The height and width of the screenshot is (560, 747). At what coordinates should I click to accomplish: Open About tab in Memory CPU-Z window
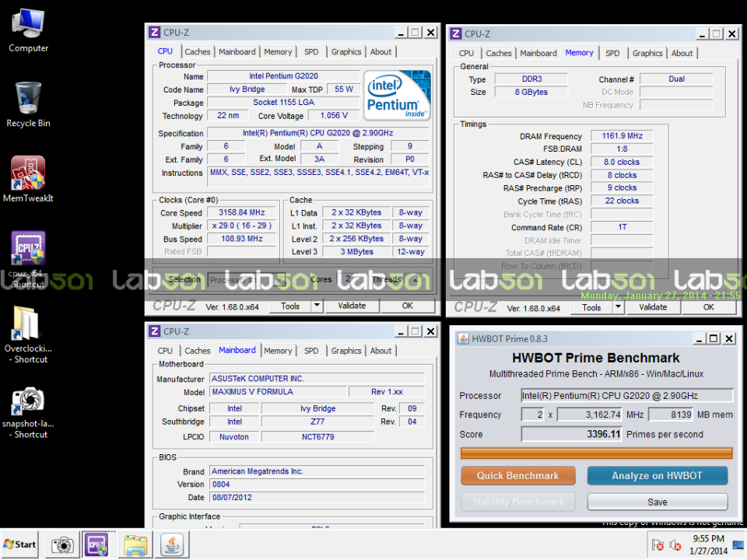(x=682, y=54)
